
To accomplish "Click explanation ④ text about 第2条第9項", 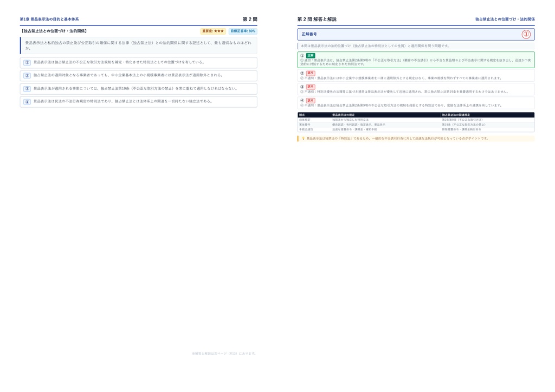I will click(x=401, y=106).
